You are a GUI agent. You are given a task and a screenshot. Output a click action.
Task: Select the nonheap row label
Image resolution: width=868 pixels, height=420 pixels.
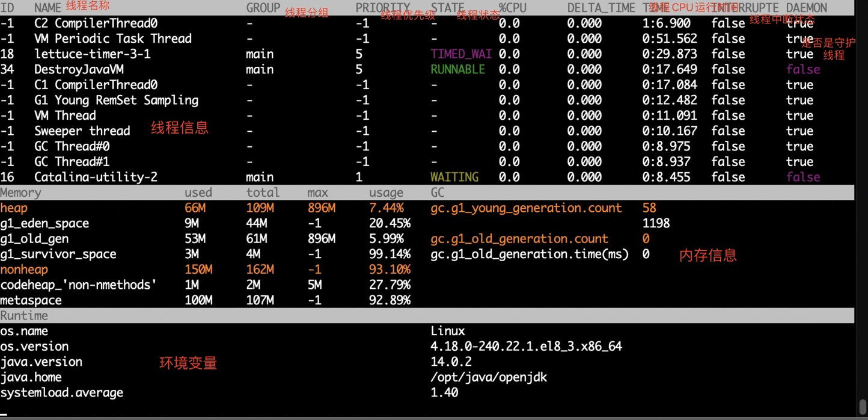click(x=24, y=270)
